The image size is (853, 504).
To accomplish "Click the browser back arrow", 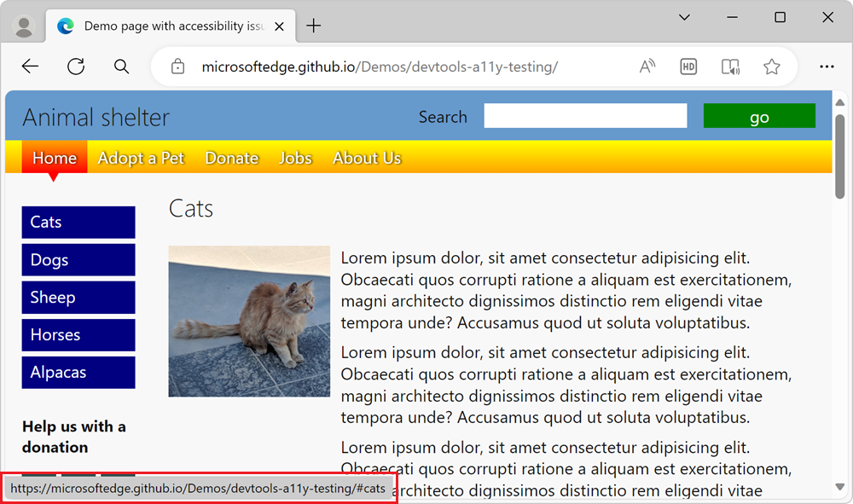I will click(x=30, y=67).
